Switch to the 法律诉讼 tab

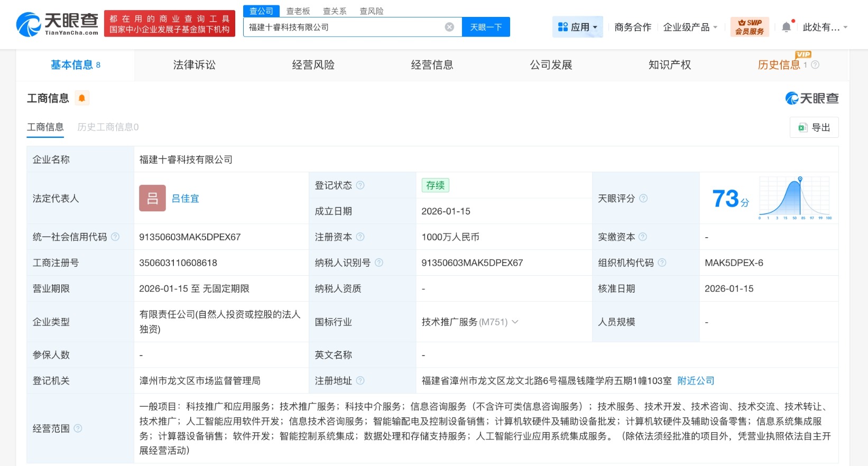(x=194, y=65)
